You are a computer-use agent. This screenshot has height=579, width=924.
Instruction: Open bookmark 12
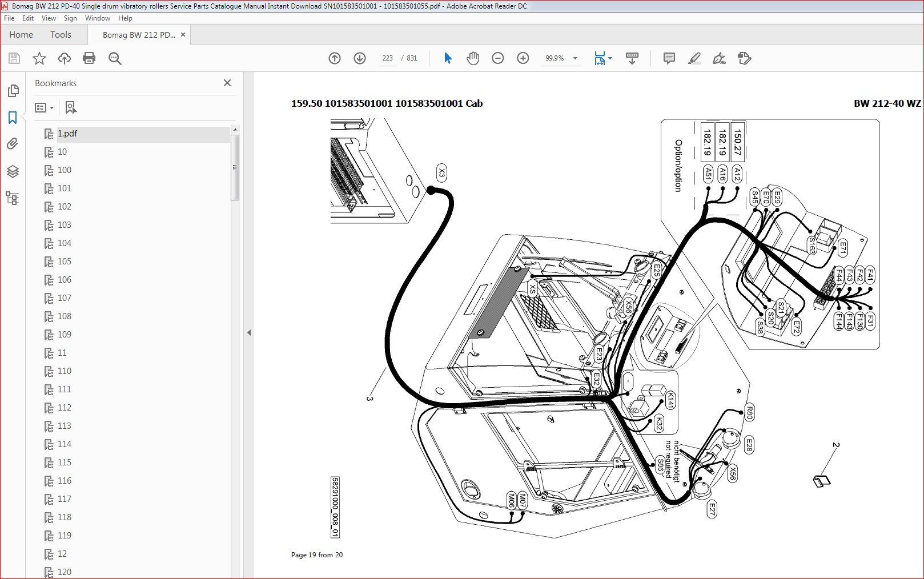[62, 554]
